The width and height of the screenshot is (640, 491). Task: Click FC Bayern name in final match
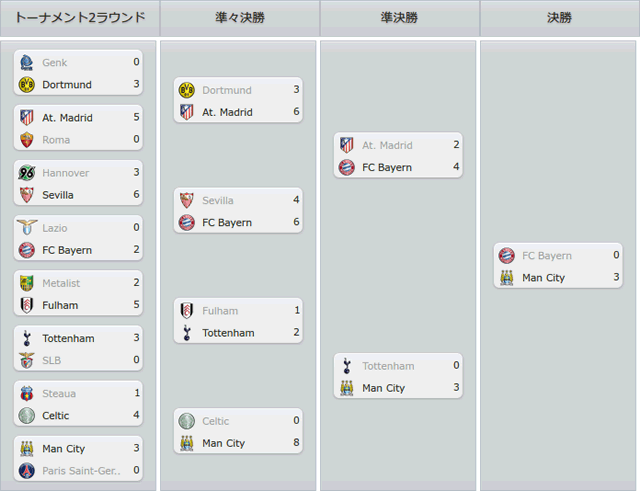[547, 256]
